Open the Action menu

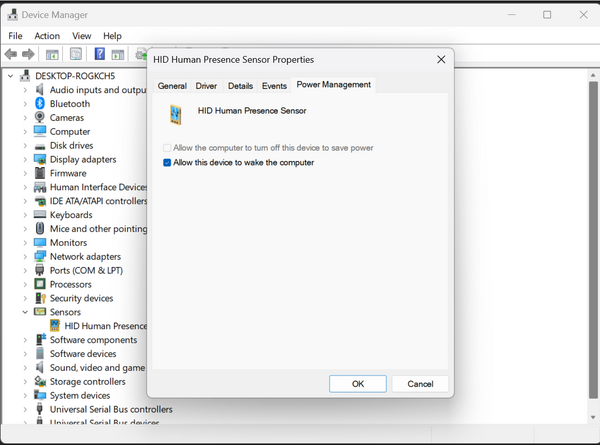(47, 36)
